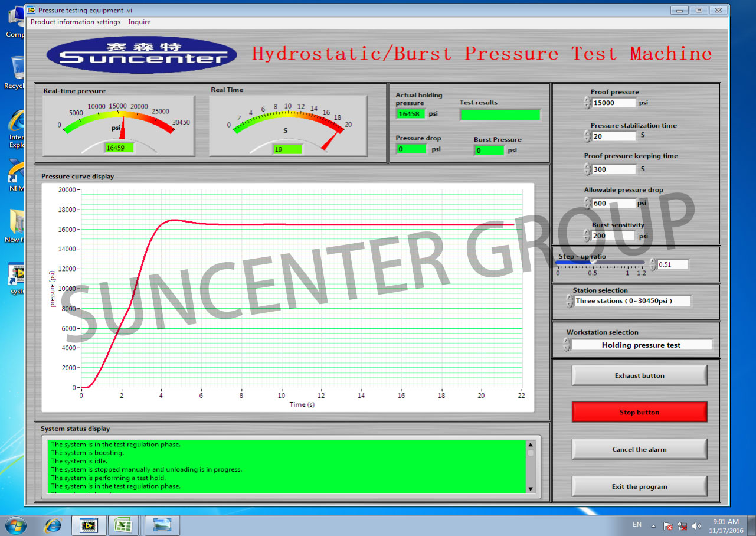The height and width of the screenshot is (536, 756).
Task: Click Burst sensitivity stepper arrows
Action: (586, 236)
